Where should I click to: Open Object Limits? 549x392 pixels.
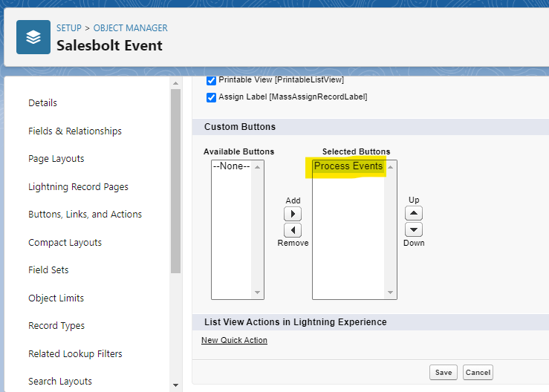tap(56, 298)
